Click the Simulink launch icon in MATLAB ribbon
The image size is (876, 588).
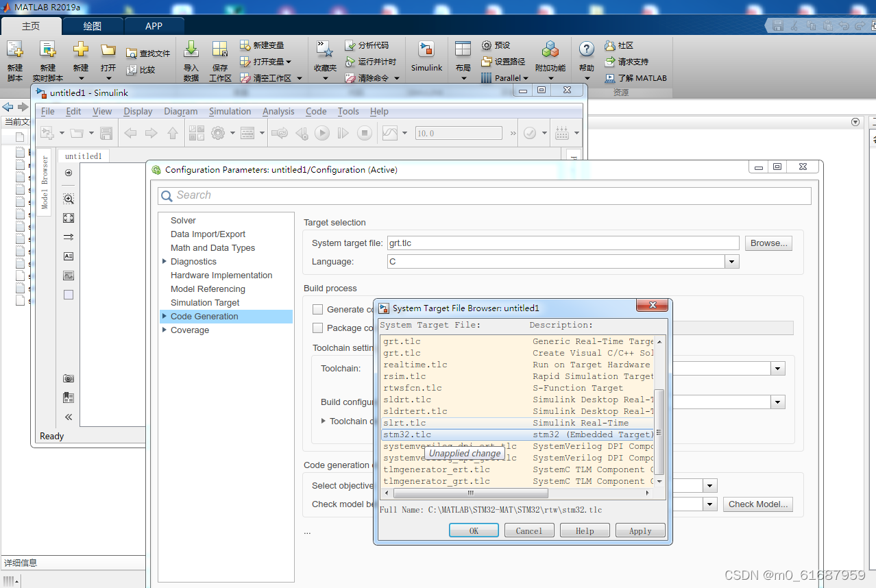tap(426, 49)
